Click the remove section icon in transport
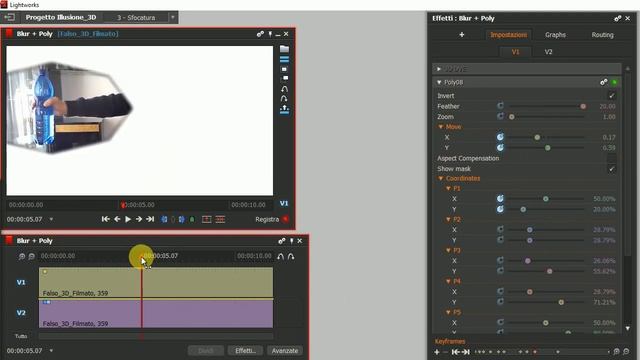This screenshot has height=360, width=640. (x=207, y=219)
